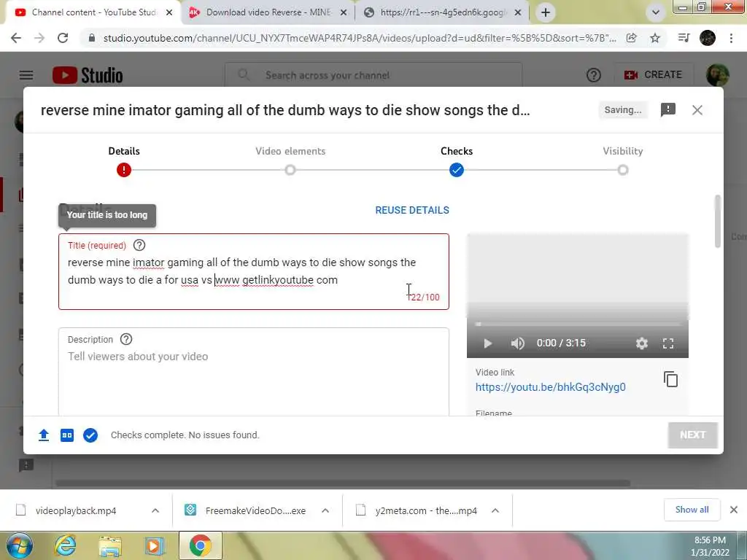Viewport: 747px width, 560px height.
Task: Close the Download video Reverse tab
Action: point(344,13)
